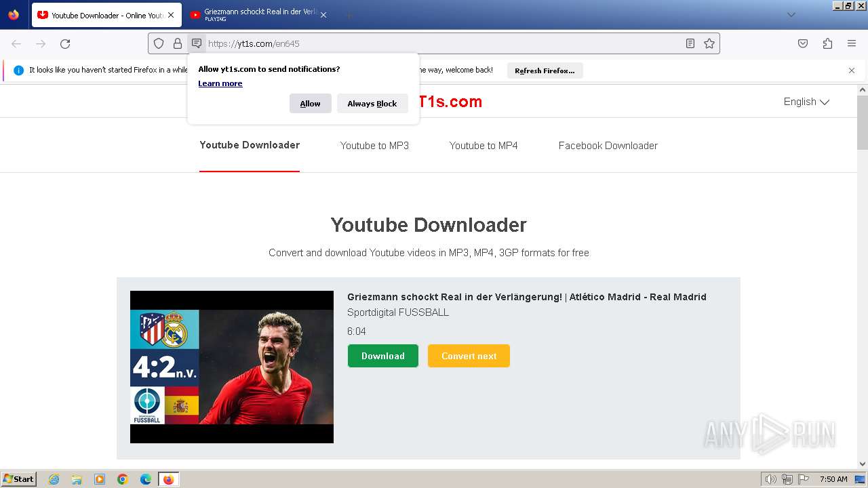This screenshot has width=868, height=488.
Task: Click the Refresh Firefox button
Action: (x=545, y=70)
